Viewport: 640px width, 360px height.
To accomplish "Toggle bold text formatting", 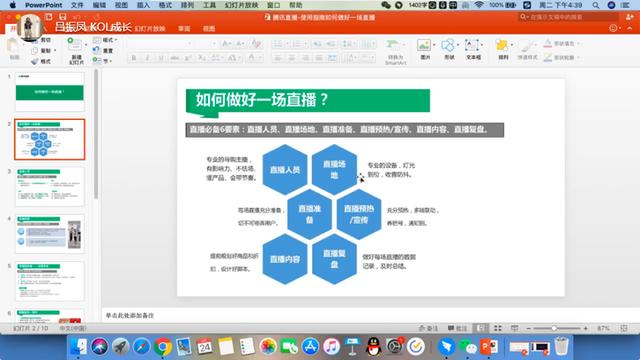I will tap(134, 58).
